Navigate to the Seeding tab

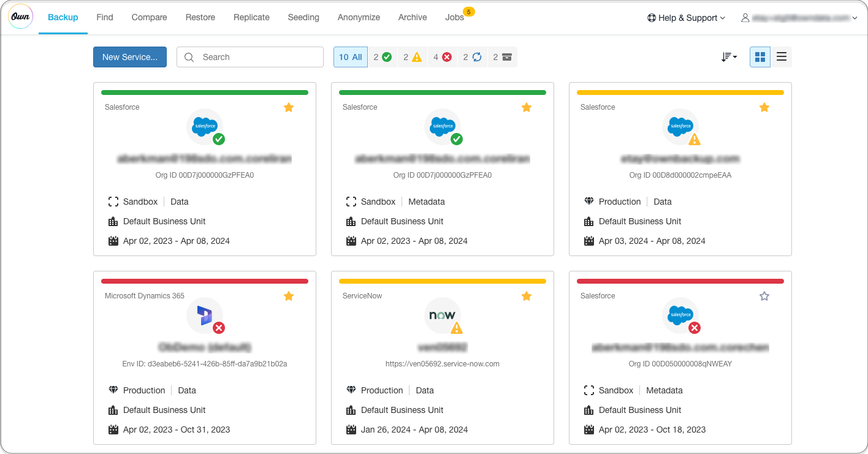click(x=303, y=17)
